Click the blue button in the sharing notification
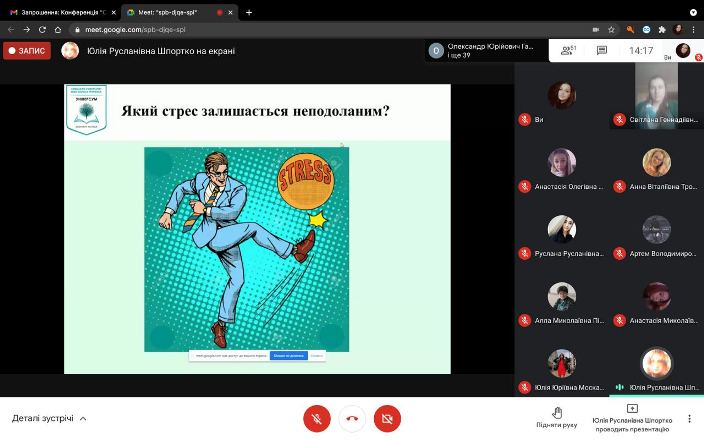 click(x=290, y=355)
